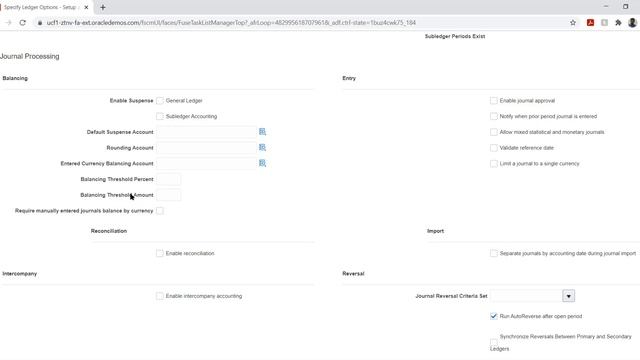Click the Entry section label
640x360 pixels.
(349, 78)
